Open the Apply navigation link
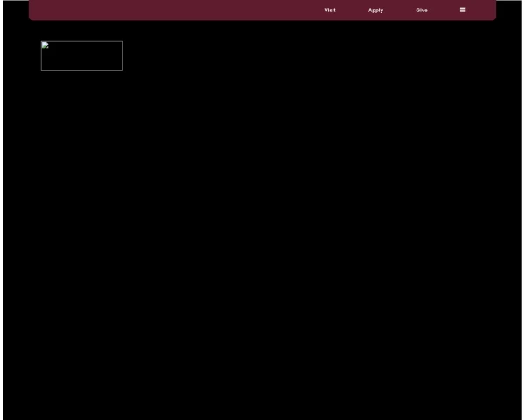This screenshot has width=525, height=420. 375,10
